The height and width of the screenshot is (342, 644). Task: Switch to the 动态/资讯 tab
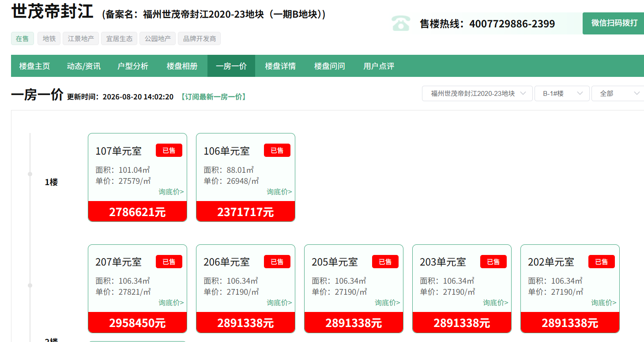pos(84,66)
